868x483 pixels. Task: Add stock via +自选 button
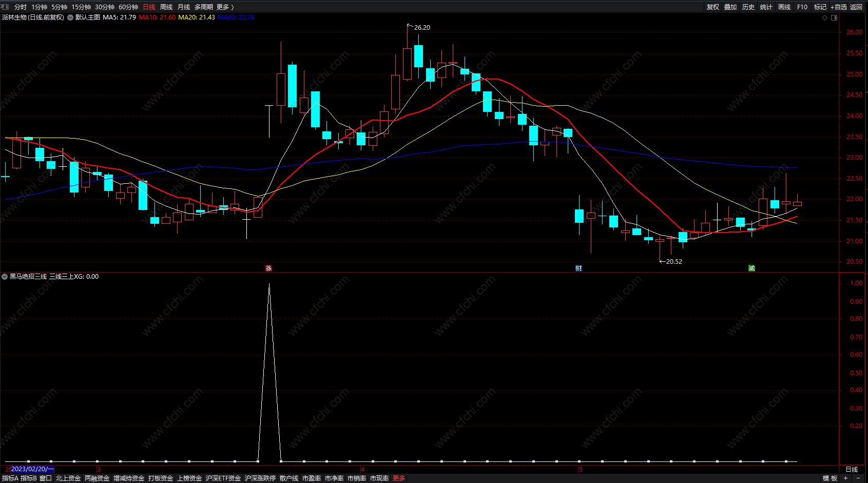pyautogui.click(x=839, y=7)
